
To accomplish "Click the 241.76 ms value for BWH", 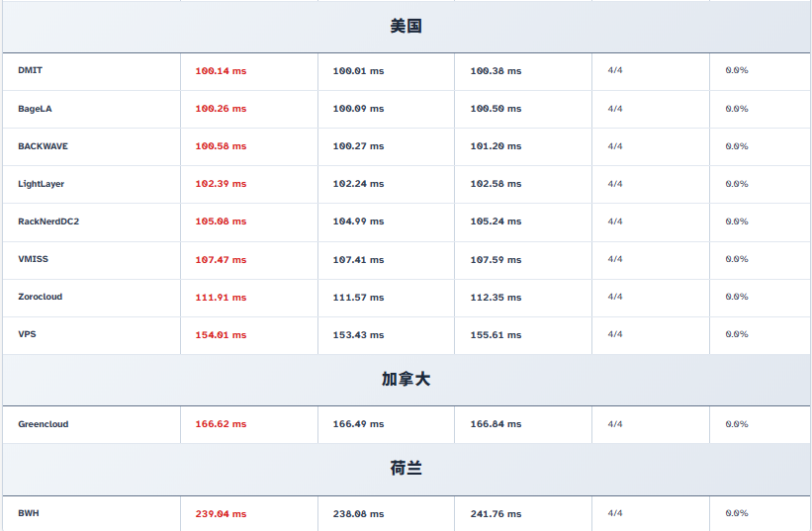I will coord(496,514).
